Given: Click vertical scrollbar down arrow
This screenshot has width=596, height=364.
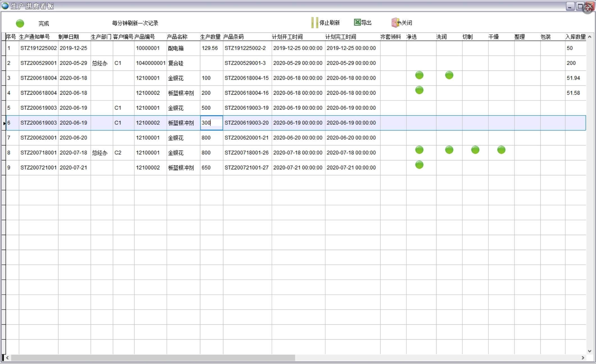Looking at the screenshot, I should pyautogui.click(x=590, y=351).
